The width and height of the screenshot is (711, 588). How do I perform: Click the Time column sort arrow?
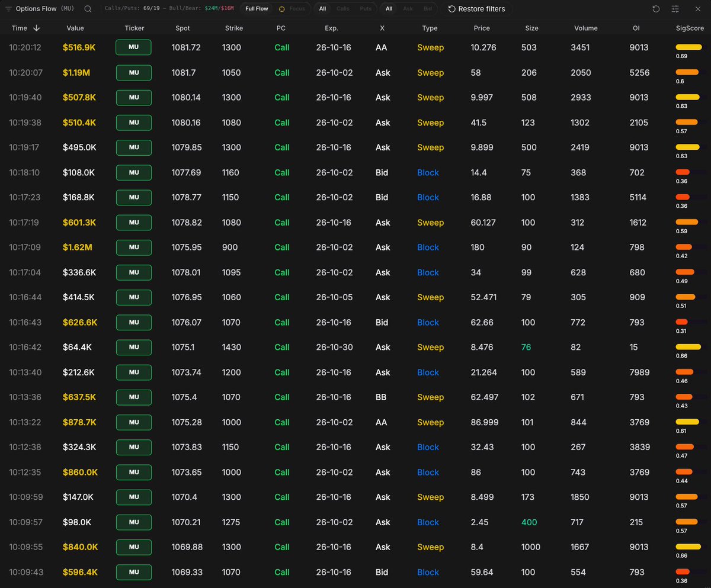(x=37, y=28)
